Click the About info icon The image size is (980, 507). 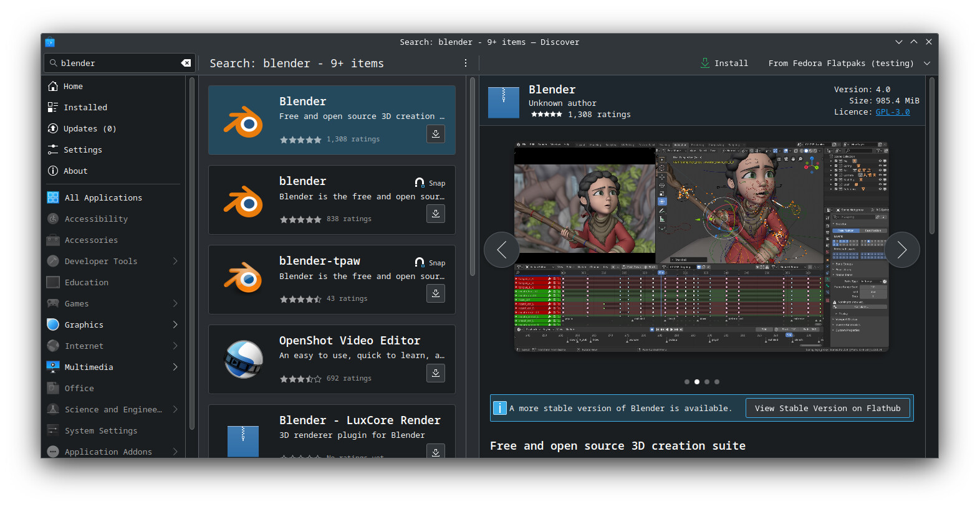53,171
